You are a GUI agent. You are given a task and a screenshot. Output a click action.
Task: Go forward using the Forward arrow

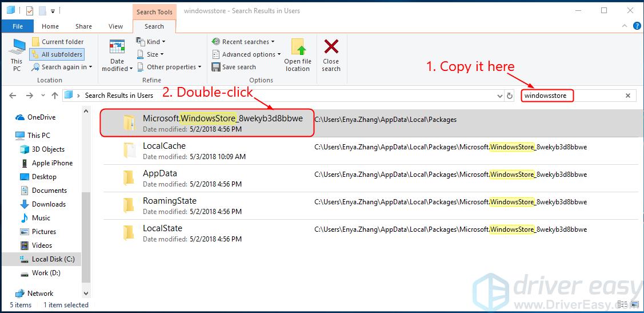tap(30, 96)
